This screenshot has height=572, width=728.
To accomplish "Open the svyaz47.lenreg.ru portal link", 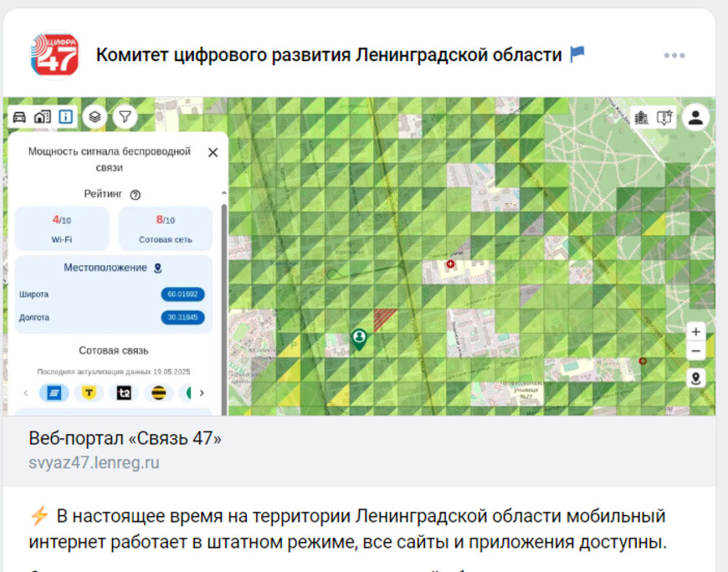I will [94, 462].
